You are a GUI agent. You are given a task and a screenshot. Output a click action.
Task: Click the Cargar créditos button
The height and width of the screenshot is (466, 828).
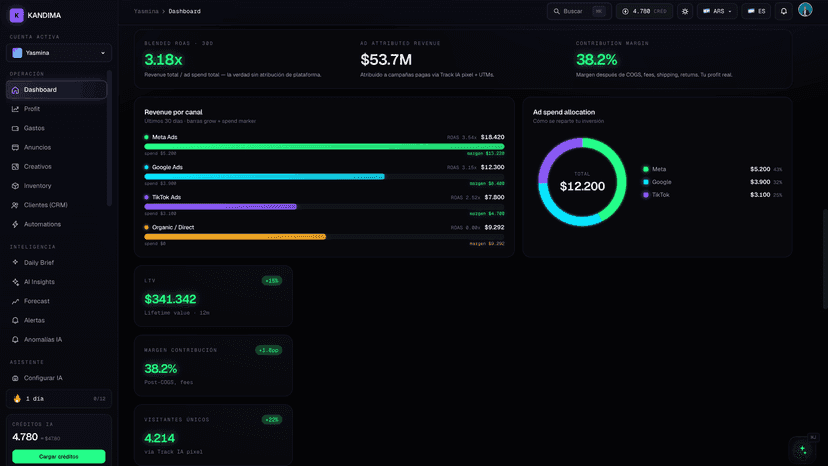[x=59, y=456]
